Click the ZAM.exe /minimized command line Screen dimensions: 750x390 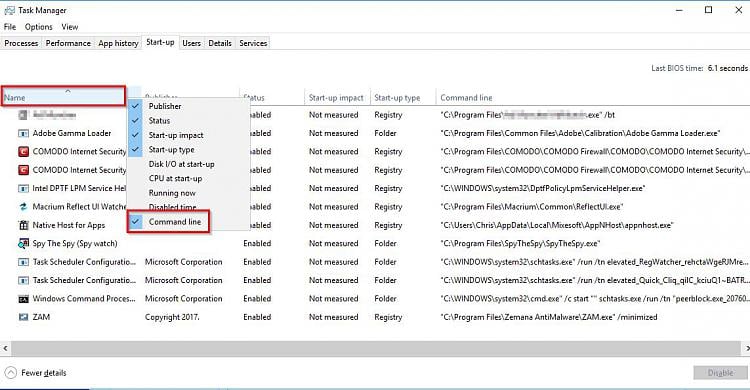549,317
